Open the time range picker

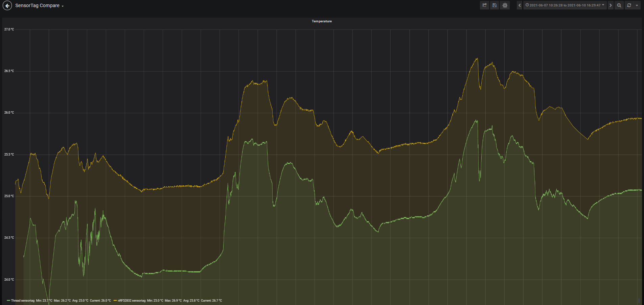click(565, 5)
